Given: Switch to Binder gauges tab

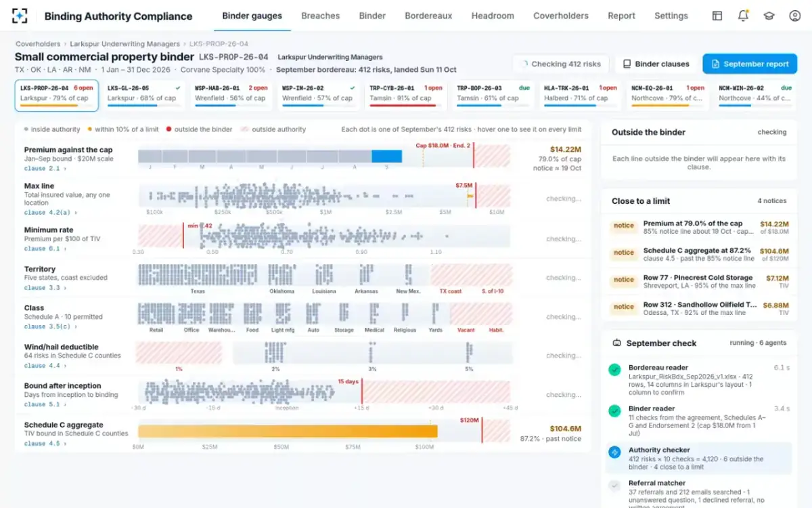Looking at the screenshot, I should tap(252, 16).
